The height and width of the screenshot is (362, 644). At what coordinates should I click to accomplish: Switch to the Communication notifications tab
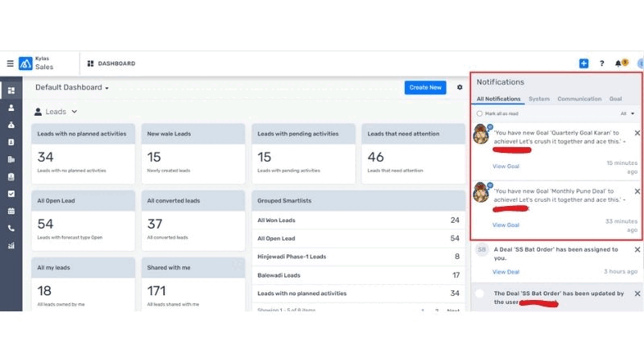[x=579, y=99]
